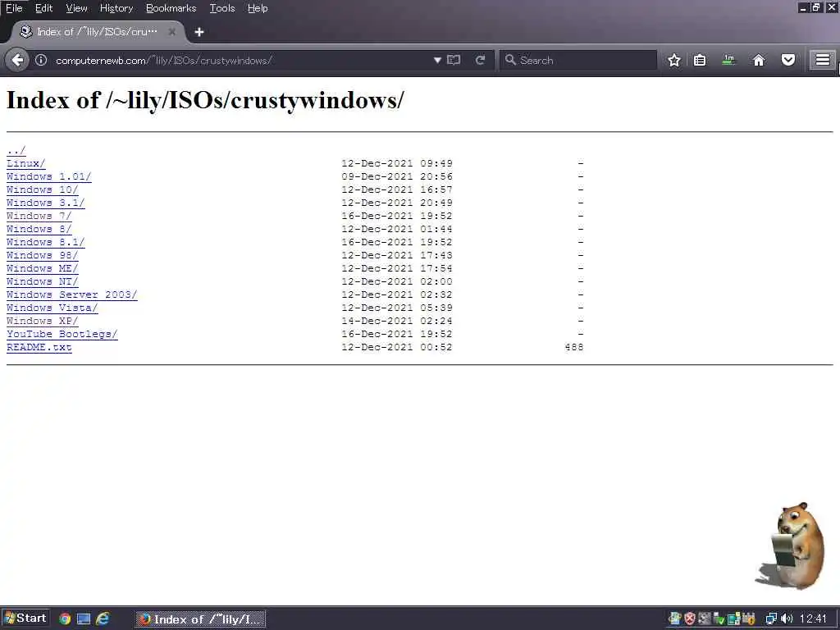This screenshot has width=840, height=630.
Task: Focus the Search input field
Action: 578,60
